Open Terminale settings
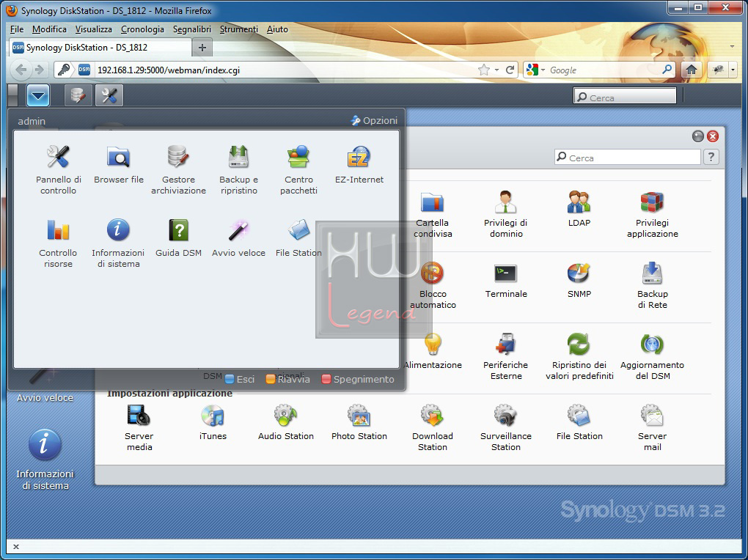The width and height of the screenshot is (748, 560). (x=506, y=280)
